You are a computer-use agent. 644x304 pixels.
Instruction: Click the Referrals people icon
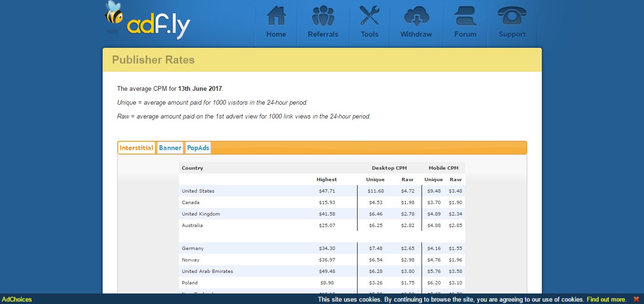point(323,17)
